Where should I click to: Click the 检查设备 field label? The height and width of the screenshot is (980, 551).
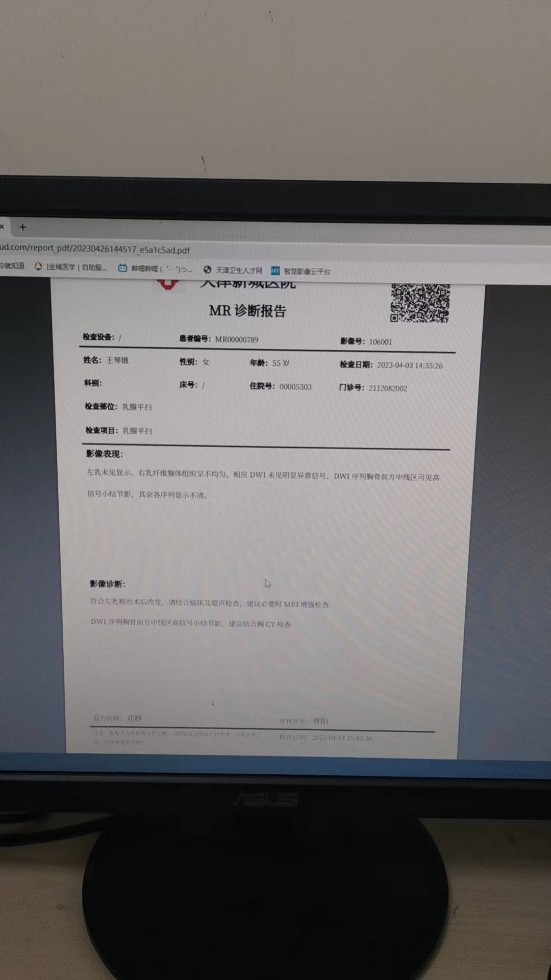click(x=98, y=337)
